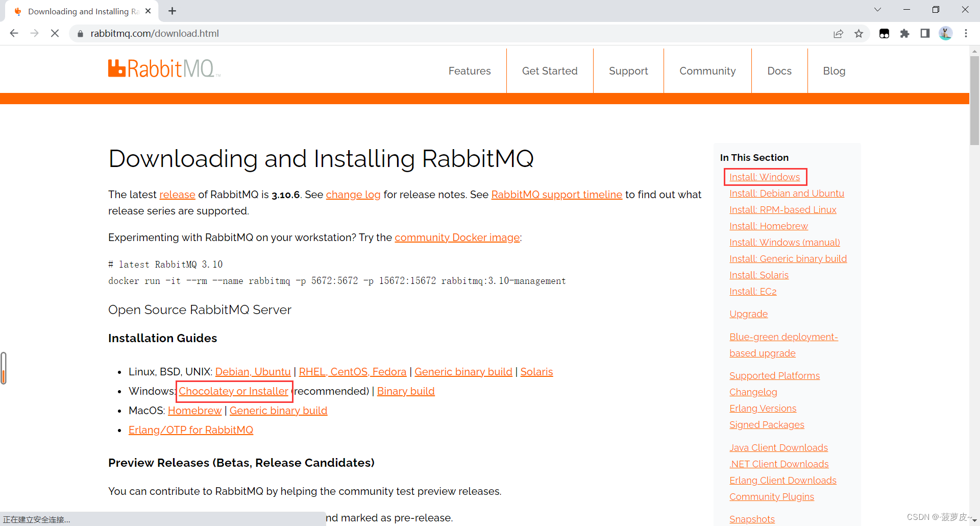Click the address bar URL
Image resolution: width=980 pixels, height=526 pixels.
pyautogui.click(x=155, y=34)
